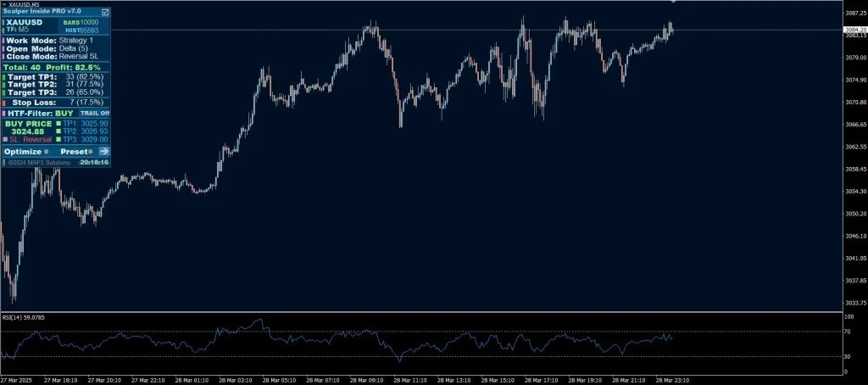The image size is (868, 385).
Task: Click the ©2024 MAFX Solutions text
Action: pyautogui.click(x=39, y=163)
